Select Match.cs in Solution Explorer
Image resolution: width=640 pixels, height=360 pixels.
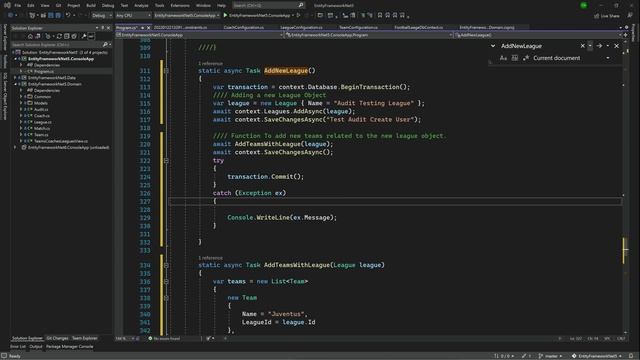pyautogui.click(x=42, y=129)
